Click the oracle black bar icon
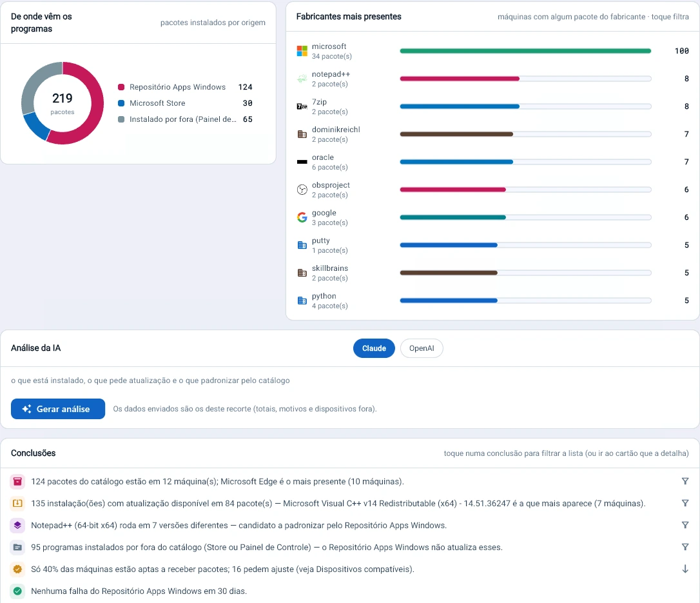The image size is (700, 603). click(x=302, y=162)
